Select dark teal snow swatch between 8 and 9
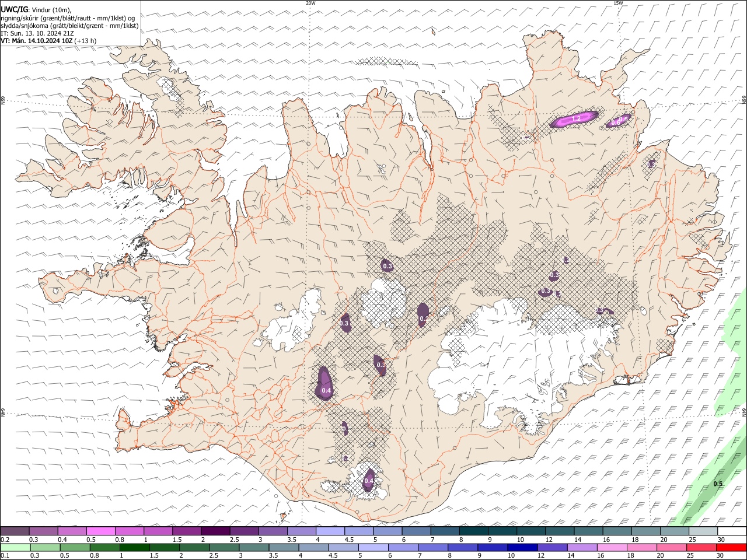This screenshot has height=560, width=747. [x=473, y=531]
